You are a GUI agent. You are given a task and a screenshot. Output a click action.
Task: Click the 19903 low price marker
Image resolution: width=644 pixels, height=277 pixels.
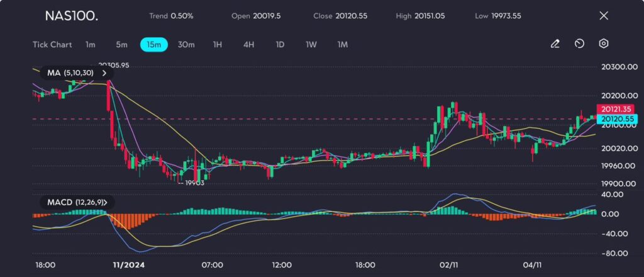[x=194, y=182]
